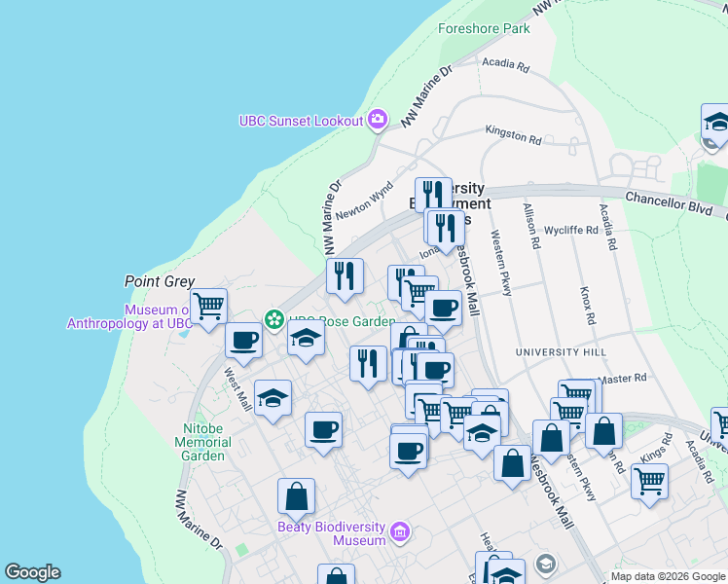
Task: Select the Wycliffe Rd street label
Action: pos(571,230)
